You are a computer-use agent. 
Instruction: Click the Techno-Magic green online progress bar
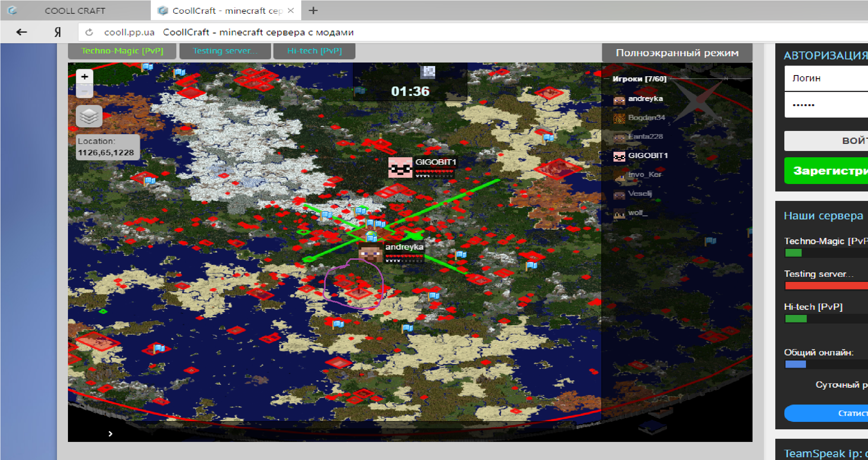(793, 253)
